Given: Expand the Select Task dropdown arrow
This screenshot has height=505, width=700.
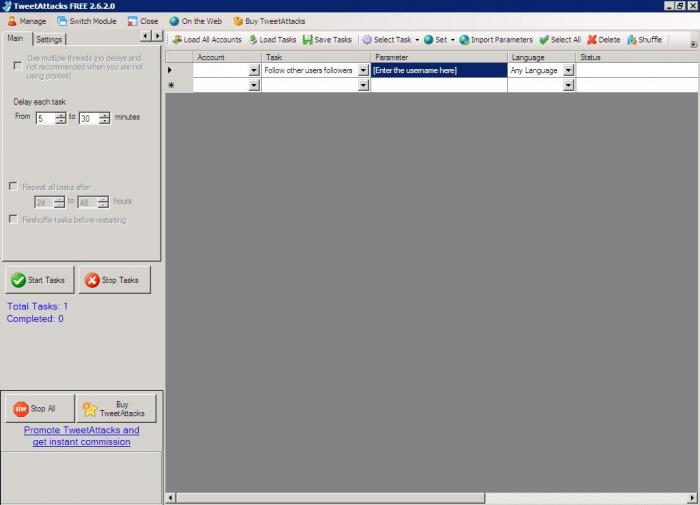Looking at the screenshot, I should click(417, 40).
